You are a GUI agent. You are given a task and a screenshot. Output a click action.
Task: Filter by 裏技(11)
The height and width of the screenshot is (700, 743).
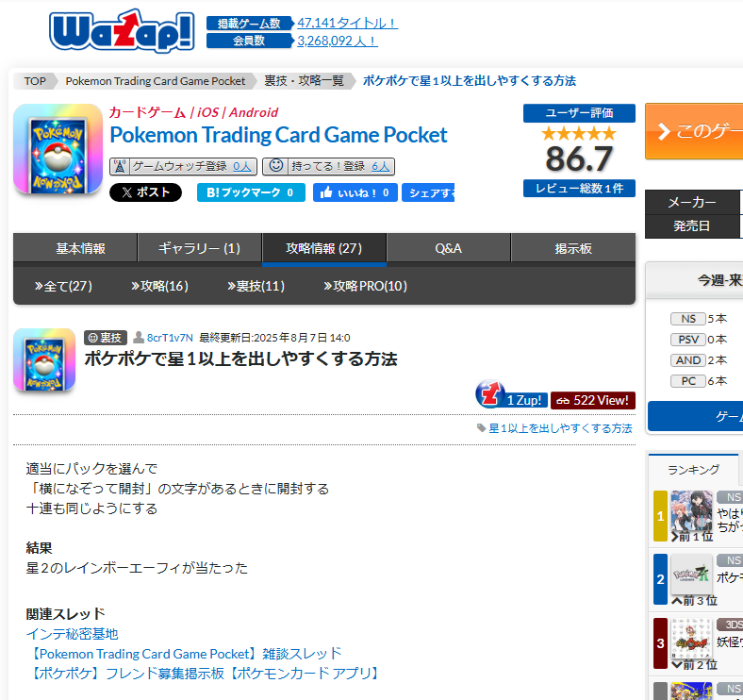(256, 286)
